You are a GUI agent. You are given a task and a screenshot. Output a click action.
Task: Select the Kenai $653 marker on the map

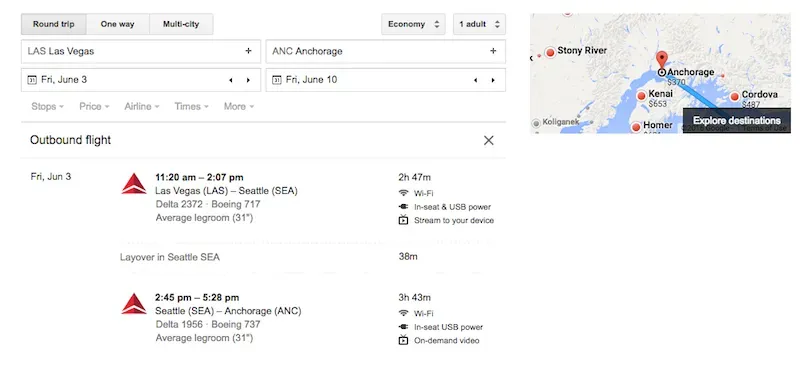coord(642,95)
